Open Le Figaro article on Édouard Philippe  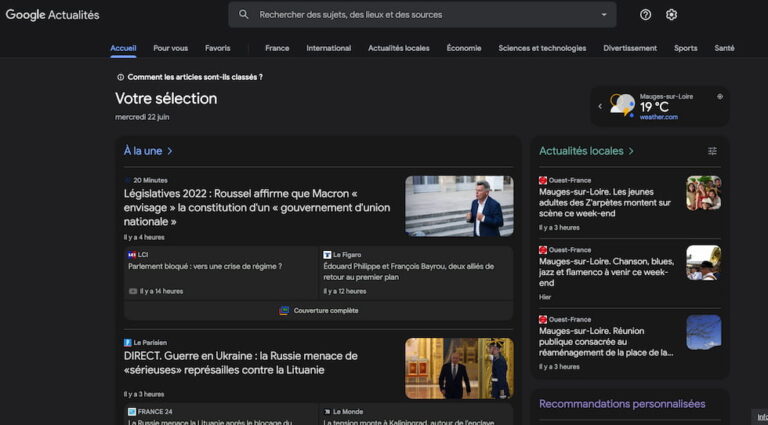(409, 272)
